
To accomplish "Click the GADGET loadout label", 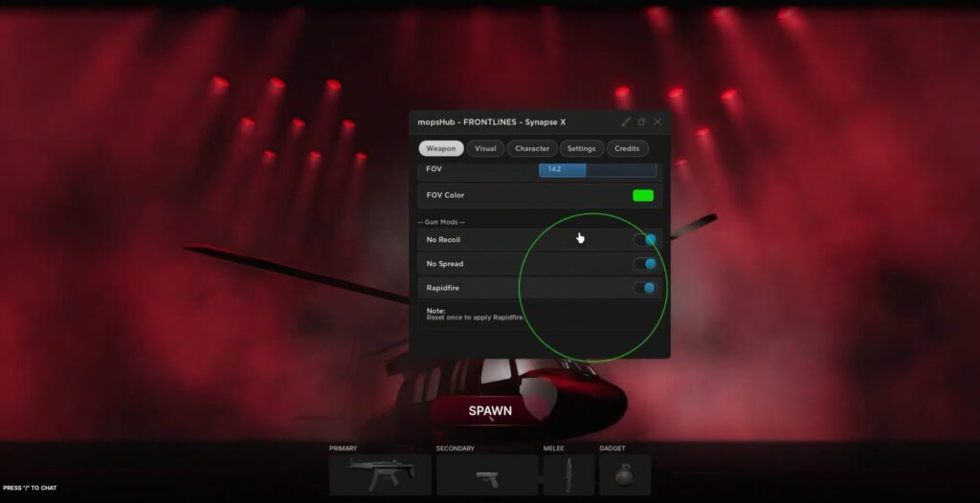I will [x=612, y=448].
